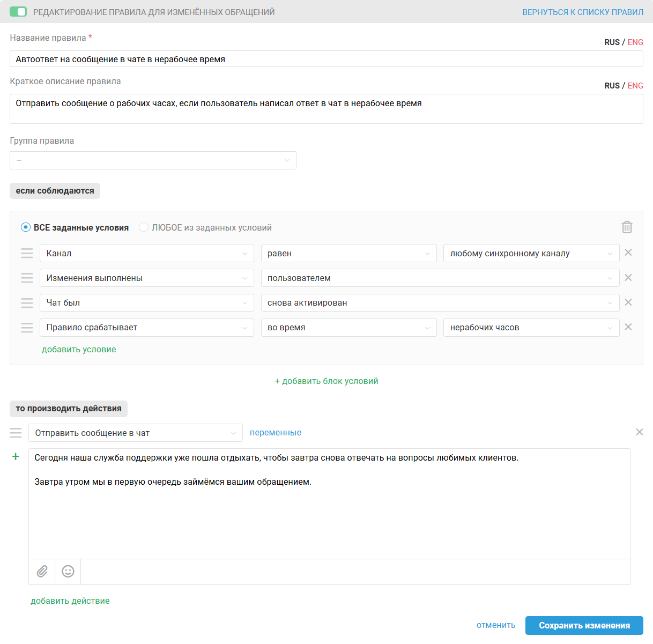Open the emoji picker smiley icon

68,572
